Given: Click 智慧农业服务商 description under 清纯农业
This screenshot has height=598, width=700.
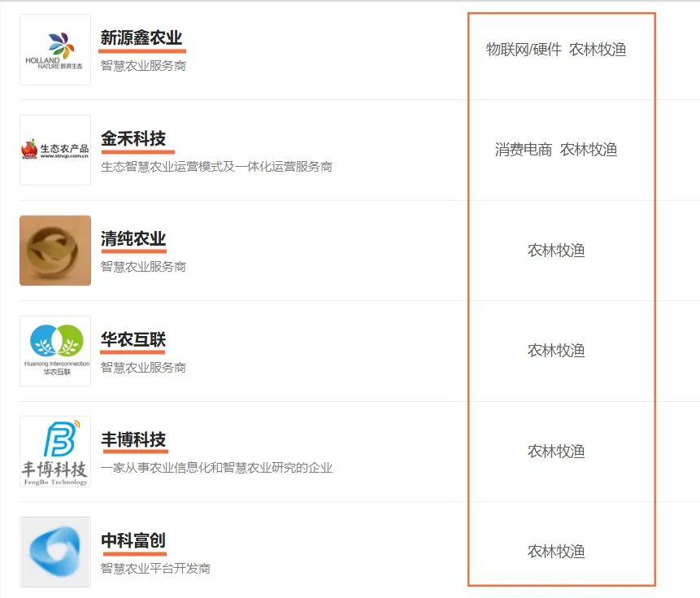Looking at the screenshot, I should tap(143, 267).
